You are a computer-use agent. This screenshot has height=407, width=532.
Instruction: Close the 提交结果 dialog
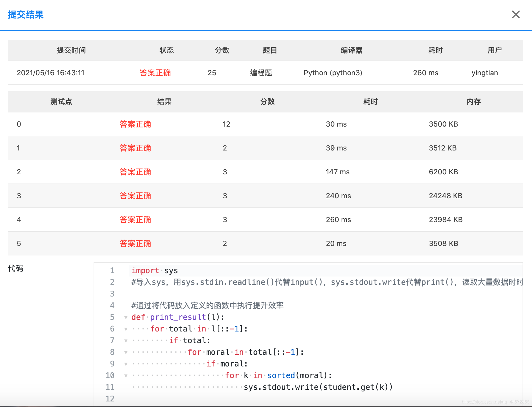(516, 14)
